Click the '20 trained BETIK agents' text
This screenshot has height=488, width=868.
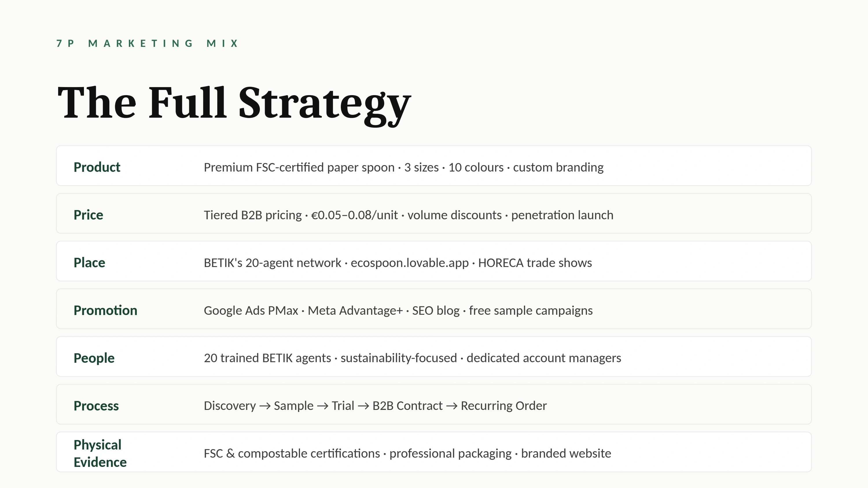tap(268, 358)
